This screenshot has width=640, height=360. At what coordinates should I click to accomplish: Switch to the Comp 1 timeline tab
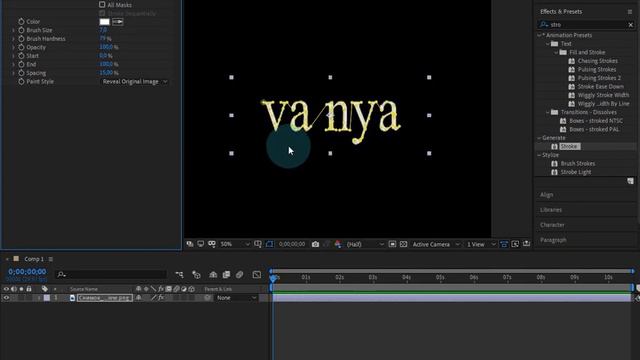[x=33, y=259]
